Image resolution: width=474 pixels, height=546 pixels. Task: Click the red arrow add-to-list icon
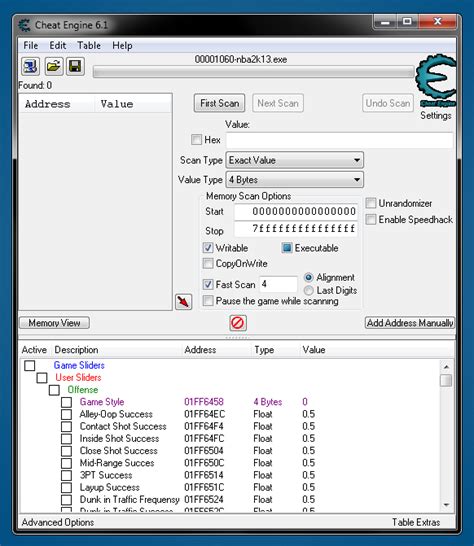(184, 302)
